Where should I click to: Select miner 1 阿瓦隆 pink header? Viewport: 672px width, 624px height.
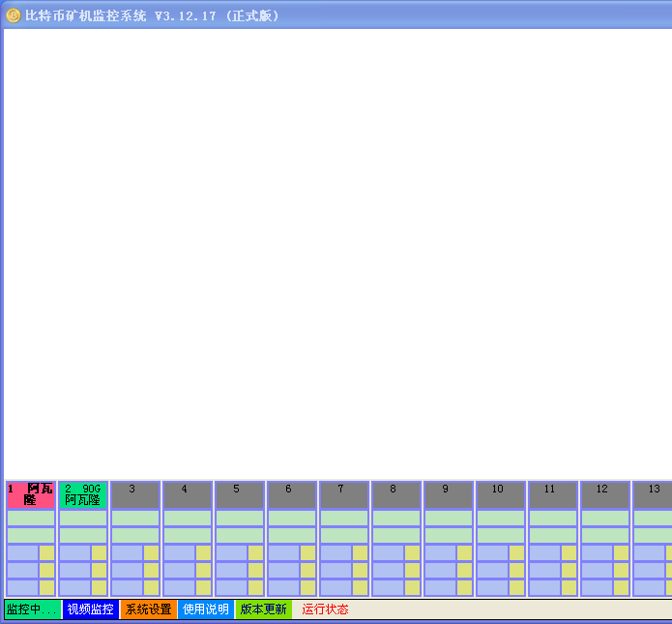click(31, 494)
